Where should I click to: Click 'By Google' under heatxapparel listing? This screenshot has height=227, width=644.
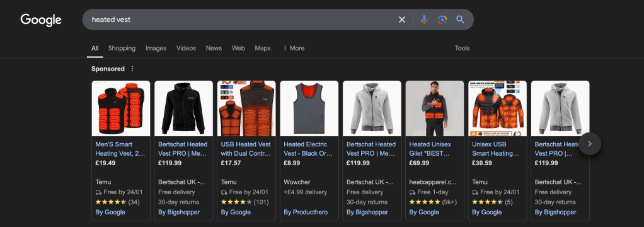pyautogui.click(x=424, y=212)
